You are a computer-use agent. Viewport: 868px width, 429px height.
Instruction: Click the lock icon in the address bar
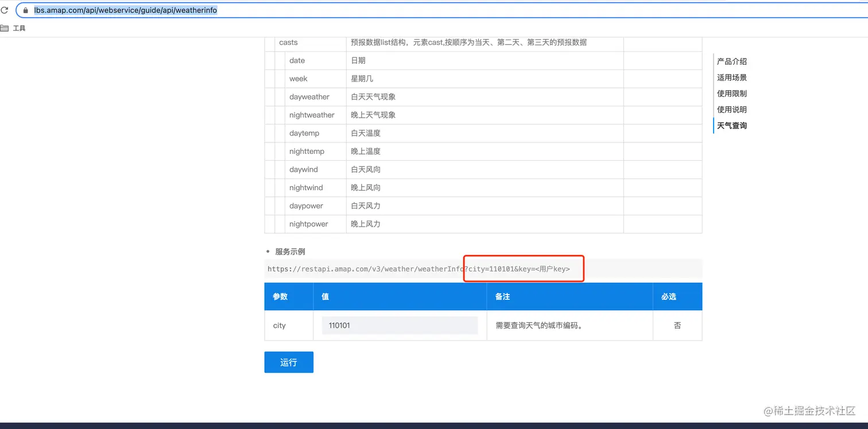click(25, 10)
